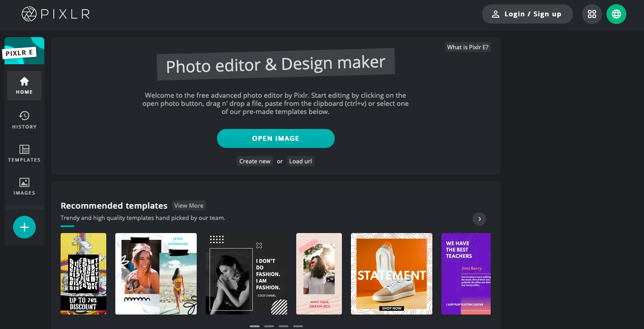Open the STATEMENT shoe template
Image resolution: width=644 pixels, height=329 pixels.
tap(391, 274)
